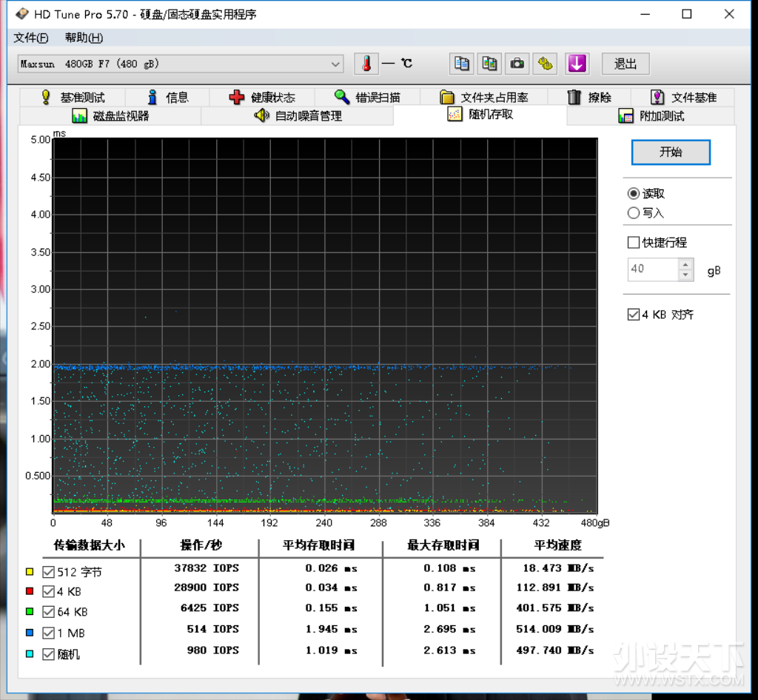Click the 37832 IOPS value

click(207, 568)
